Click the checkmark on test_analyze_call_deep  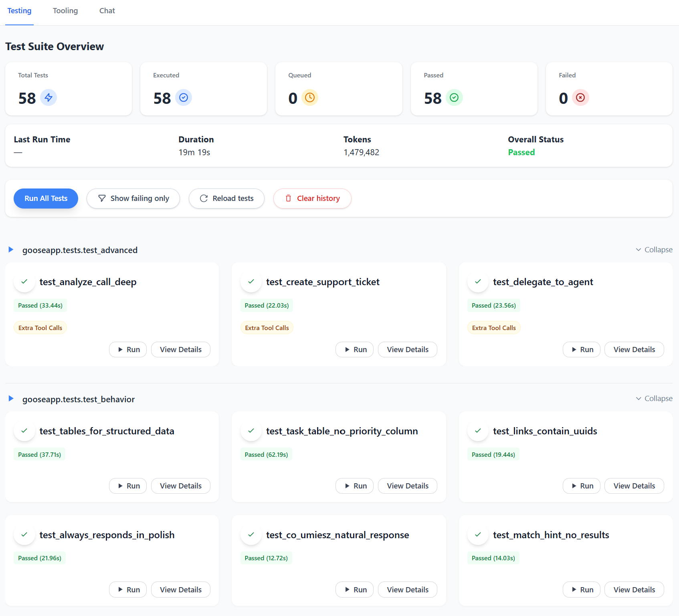point(24,282)
